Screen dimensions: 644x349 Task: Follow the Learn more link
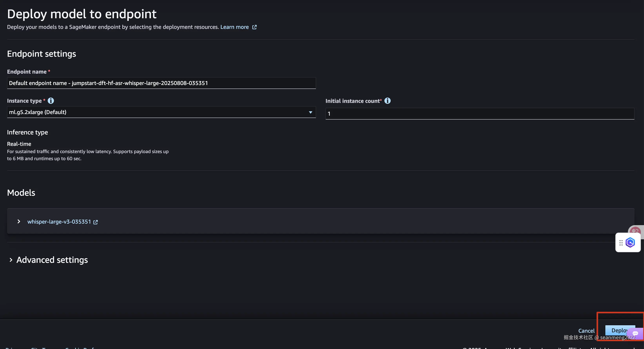[x=234, y=27]
